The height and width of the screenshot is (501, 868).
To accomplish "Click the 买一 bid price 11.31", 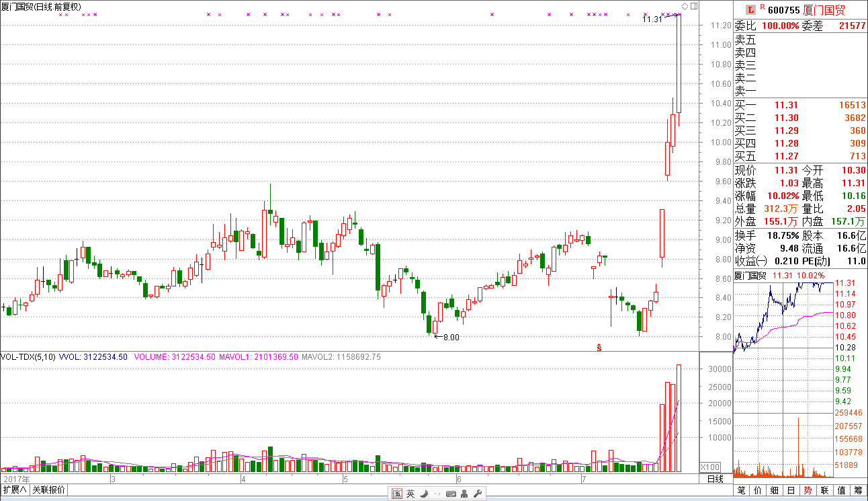I will [x=786, y=105].
